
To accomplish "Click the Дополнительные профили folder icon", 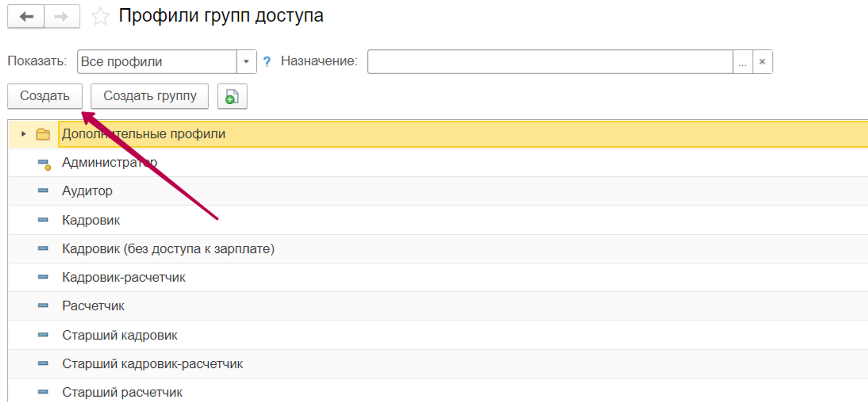I will click(x=43, y=134).
